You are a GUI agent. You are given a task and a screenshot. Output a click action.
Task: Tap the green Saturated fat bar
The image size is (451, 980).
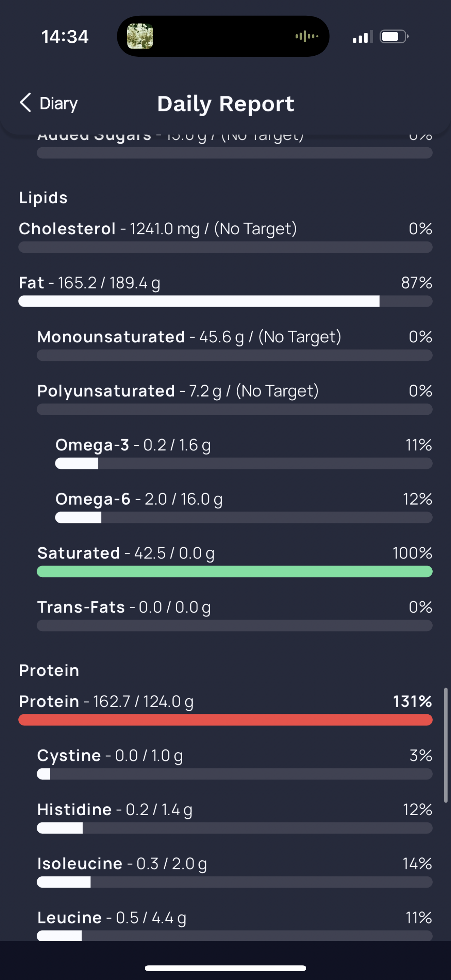[x=234, y=571]
